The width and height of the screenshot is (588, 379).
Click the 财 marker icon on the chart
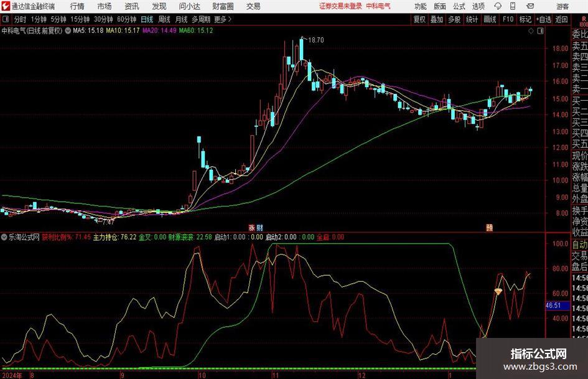pos(259,227)
